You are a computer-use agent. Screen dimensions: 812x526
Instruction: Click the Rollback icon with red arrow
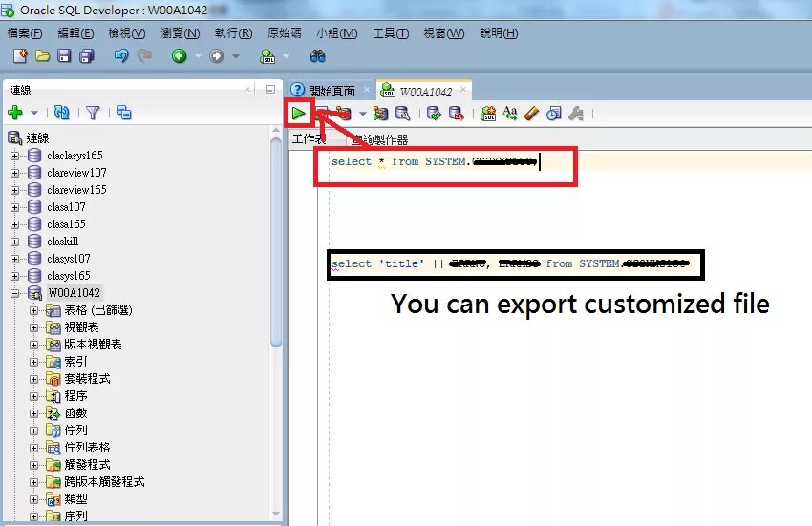457,113
